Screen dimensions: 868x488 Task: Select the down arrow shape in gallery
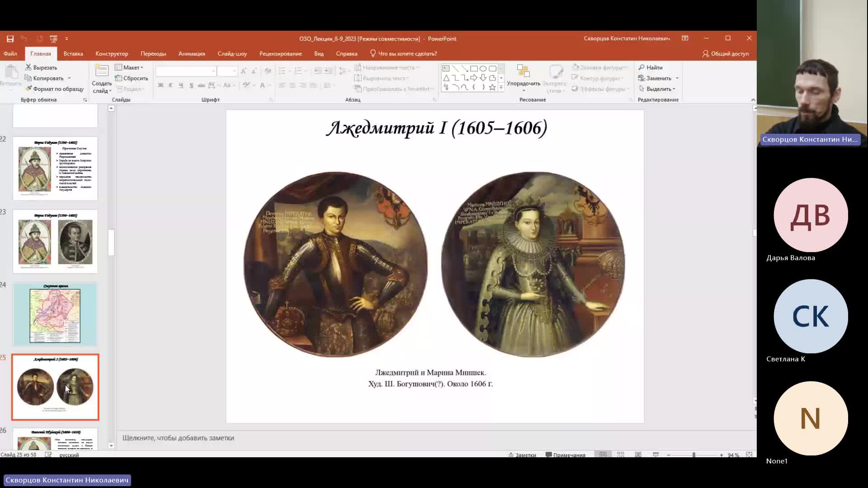pyautogui.click(x=483, y=78)
